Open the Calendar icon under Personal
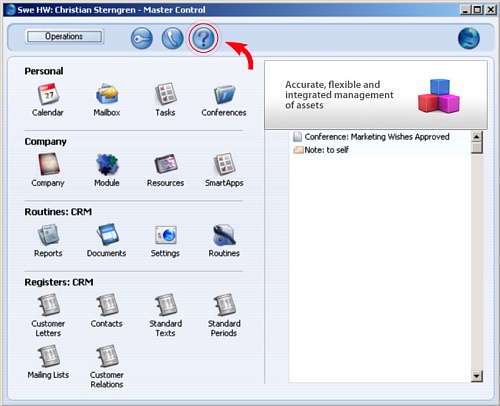 point(48,95)
